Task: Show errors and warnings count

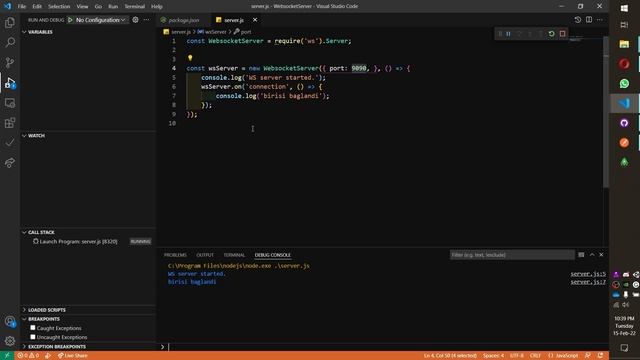Action: [28, 356]
